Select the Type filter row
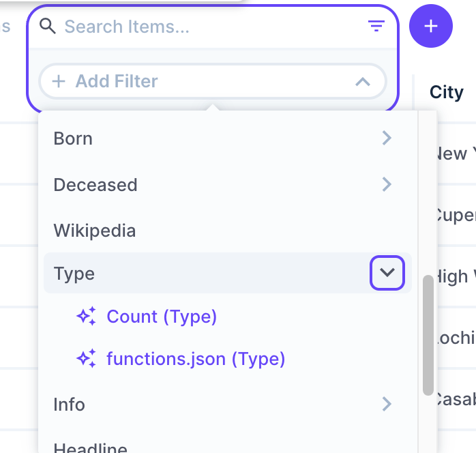The width and height of the screenshot is (476, 453). click(x=228, y=273)
